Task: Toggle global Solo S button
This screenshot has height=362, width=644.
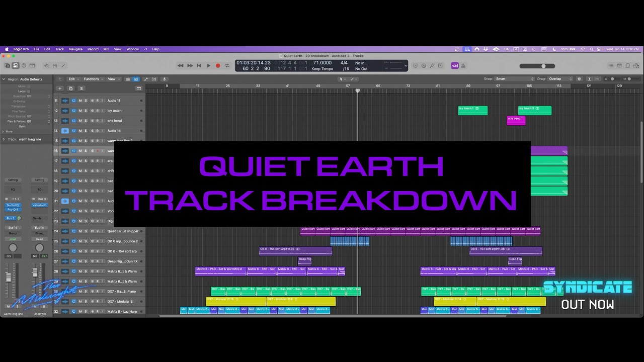Action: click(x=82, y=88)
